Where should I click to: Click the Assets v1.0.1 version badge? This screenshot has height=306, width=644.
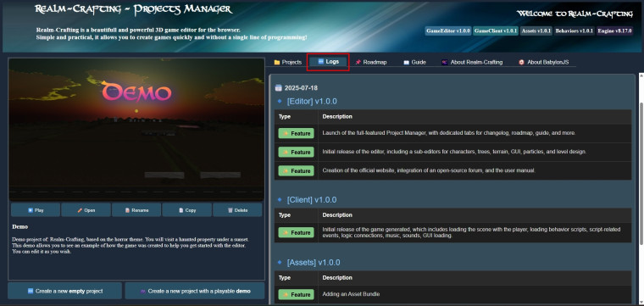[x=536, y=31]
